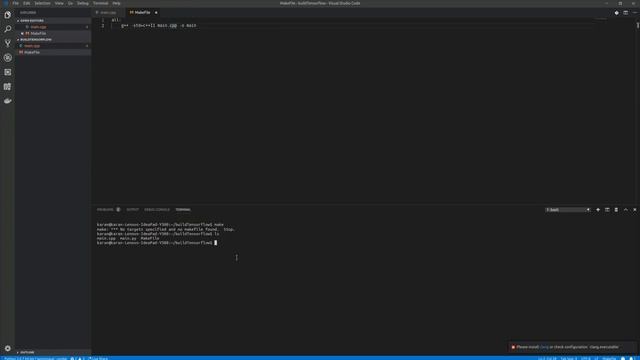Switch to the Output panel tab
This screenshot has height=360, width=640.
click(x=133, y=210)
